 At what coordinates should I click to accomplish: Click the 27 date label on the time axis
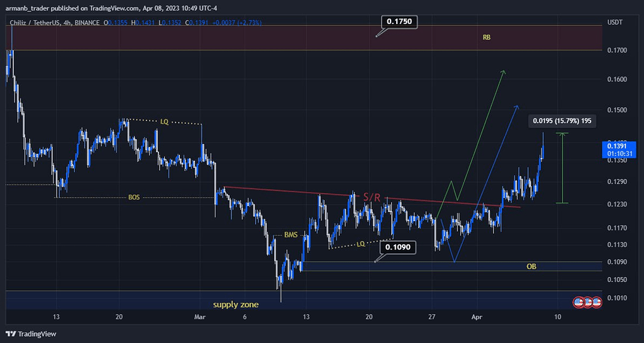[x=431, y=317]
